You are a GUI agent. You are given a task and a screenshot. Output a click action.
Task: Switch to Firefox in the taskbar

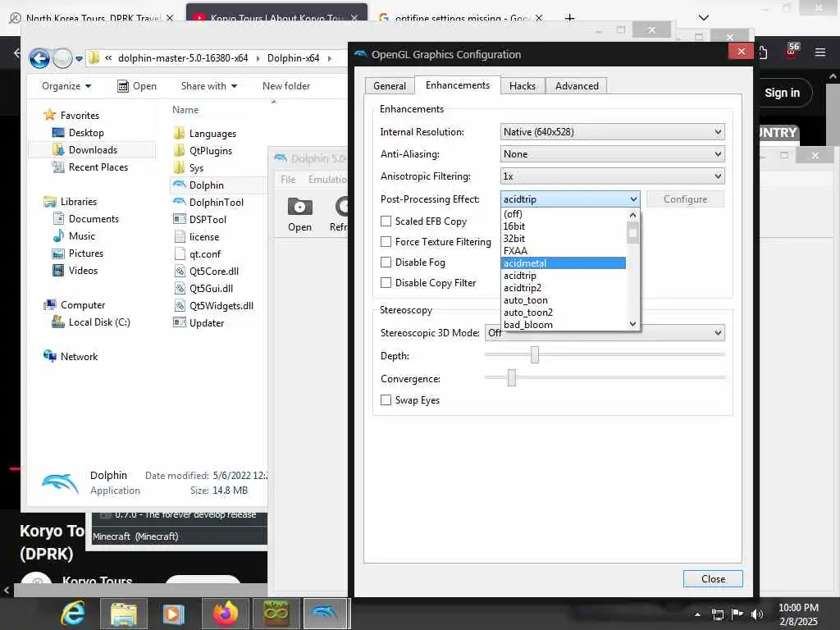pos(225,614)
